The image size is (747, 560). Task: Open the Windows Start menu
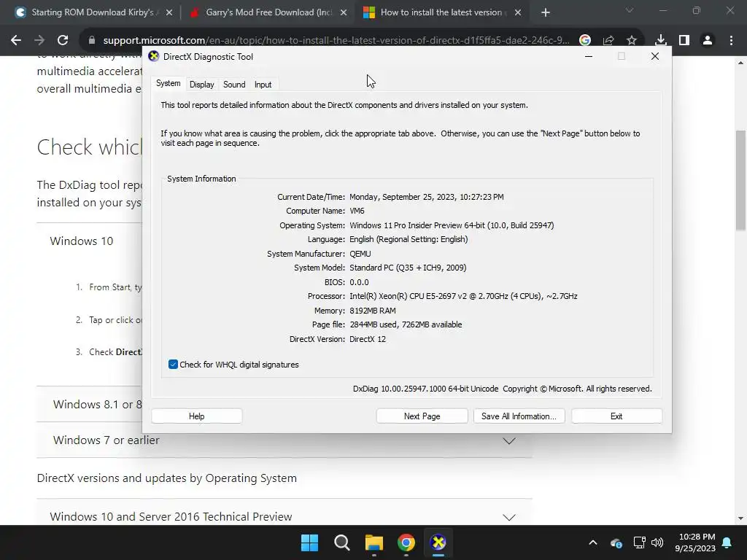309,542
